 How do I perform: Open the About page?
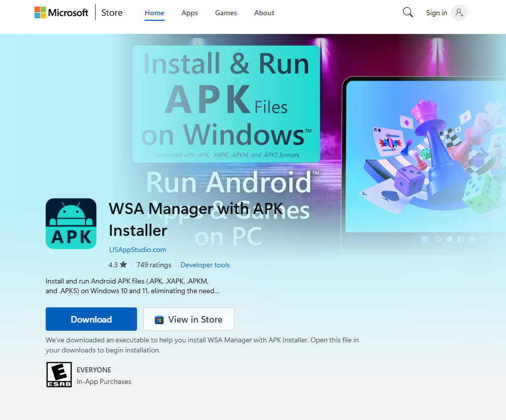coord(264,13)
